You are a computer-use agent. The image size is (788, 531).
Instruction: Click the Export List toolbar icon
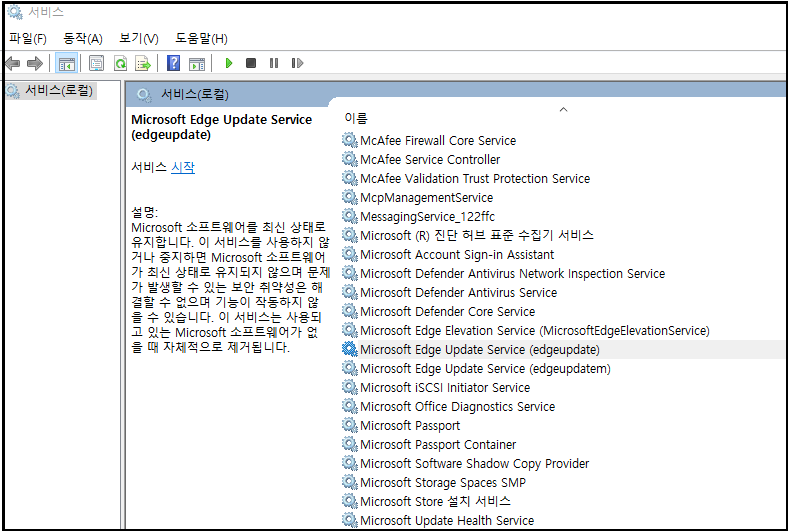pyautogui.click(x=143, y=63)
